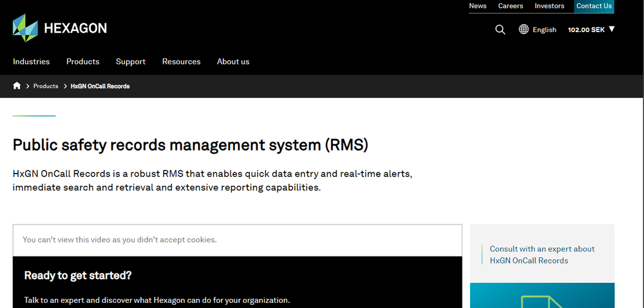Go to home via breadcrumb house icon
This screenshot has width=644, height=308.
[17, 86]
